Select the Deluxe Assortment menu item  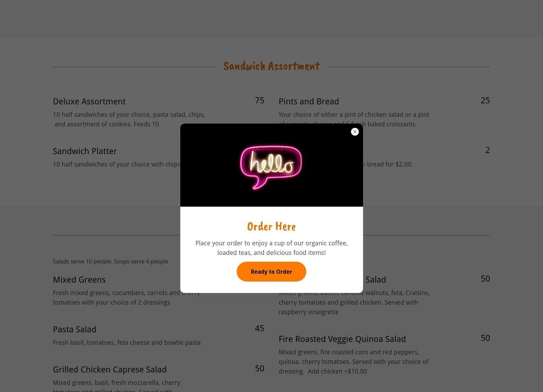pyautogui.click(x=89, y=102)
